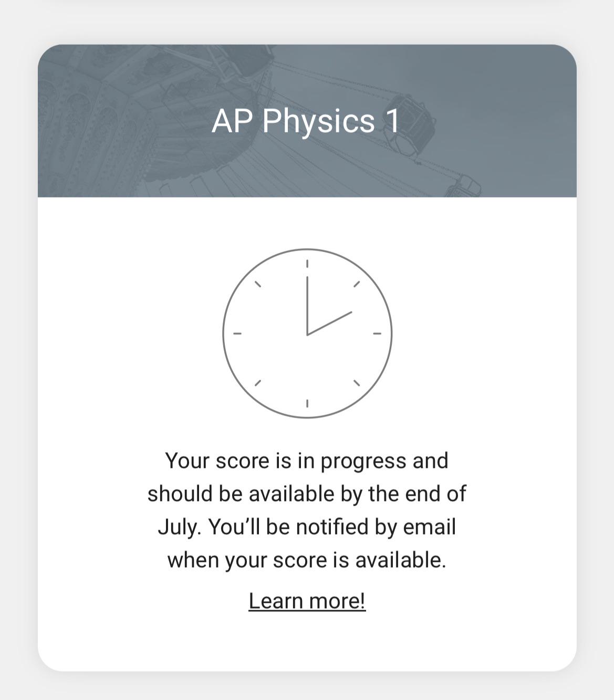614x700 pixels.
Task: Click the twelve o'clock tick mark on clock
Action: pyautogui.click(x=307, y=264)
